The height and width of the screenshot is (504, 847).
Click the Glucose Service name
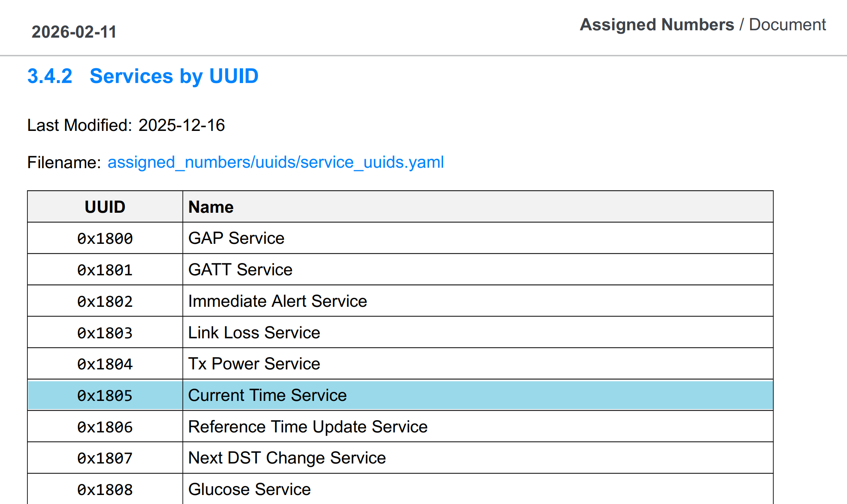point(249,489)
